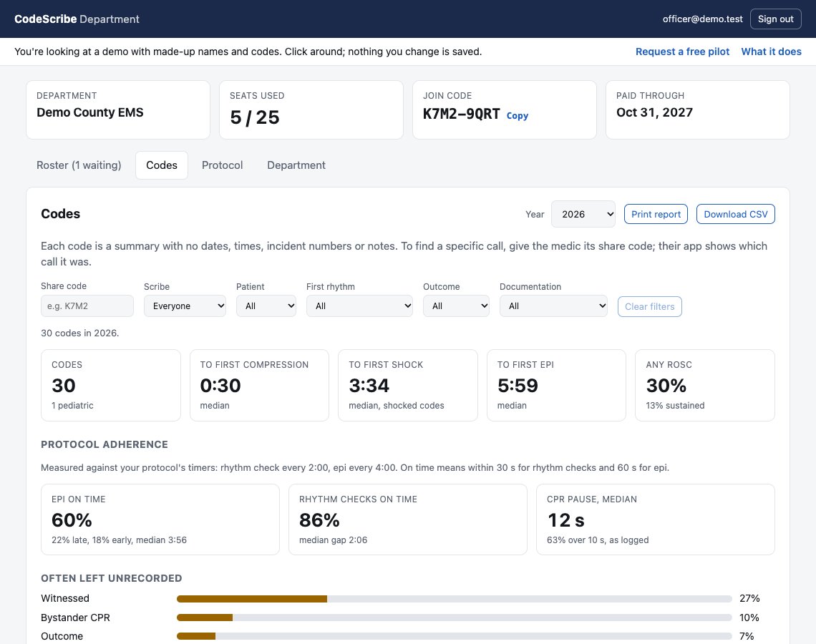Switch to the Roster (1 waiting) tab

pos(79,165)
